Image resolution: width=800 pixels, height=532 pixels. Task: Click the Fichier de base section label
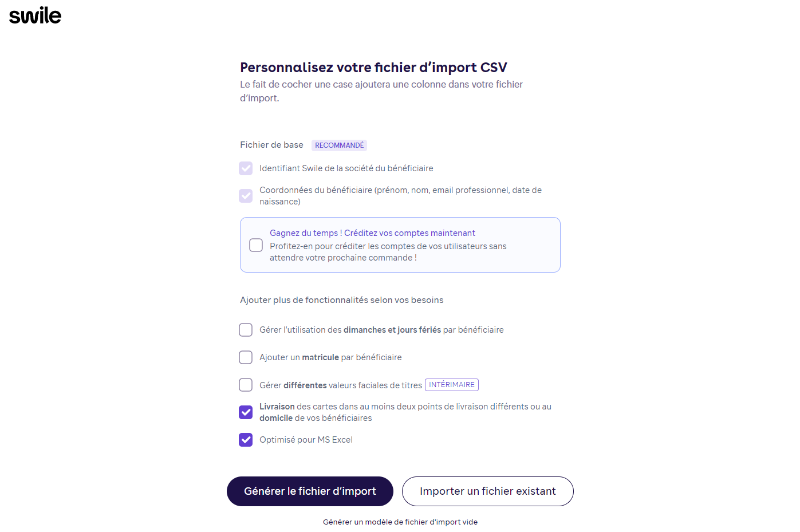(x=271, y=145)
